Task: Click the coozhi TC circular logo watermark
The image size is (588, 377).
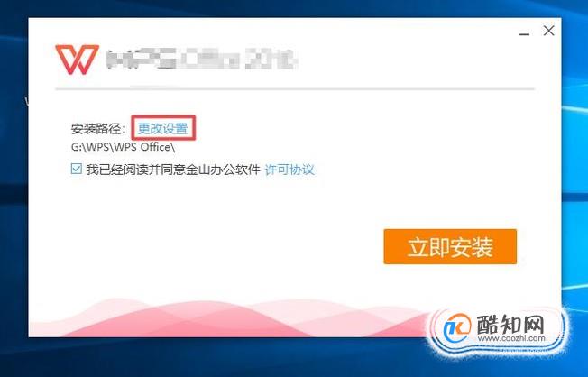Action: (x=456, y=329)
